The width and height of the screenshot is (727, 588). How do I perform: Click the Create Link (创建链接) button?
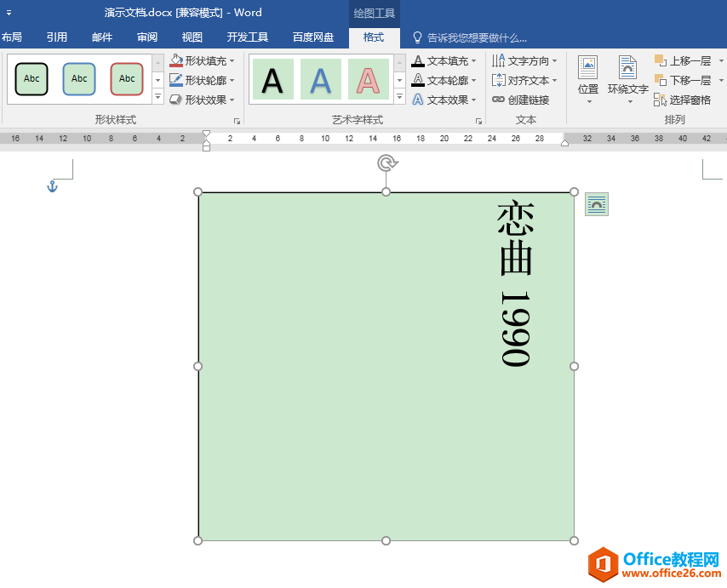[521, 100]
